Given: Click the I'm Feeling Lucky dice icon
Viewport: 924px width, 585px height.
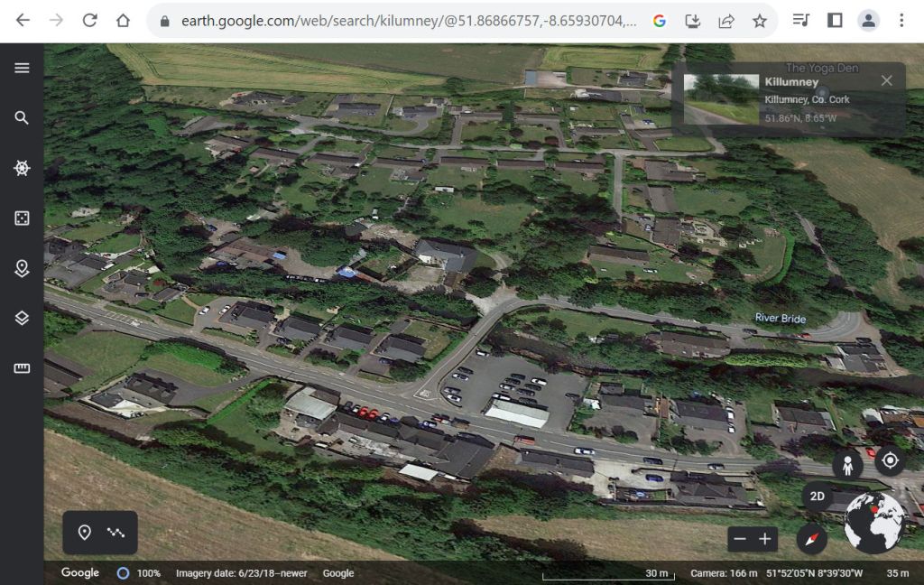Looking at the screenshot, I should tap(22, 218).
